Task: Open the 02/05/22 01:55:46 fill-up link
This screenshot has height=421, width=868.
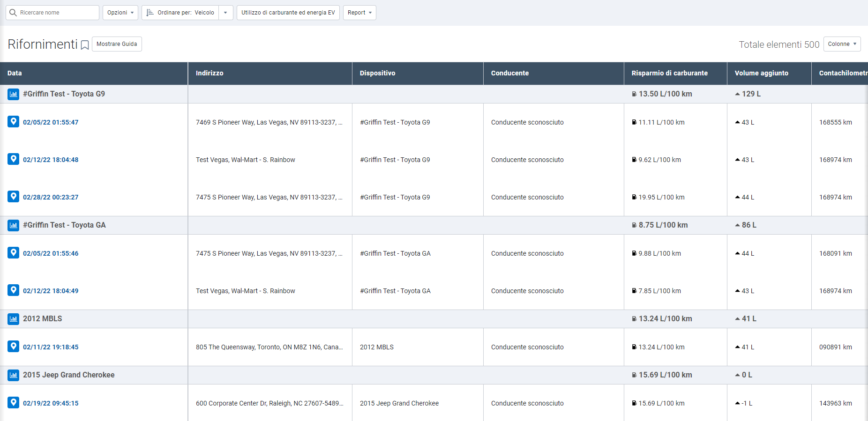Action: (51, 253)
